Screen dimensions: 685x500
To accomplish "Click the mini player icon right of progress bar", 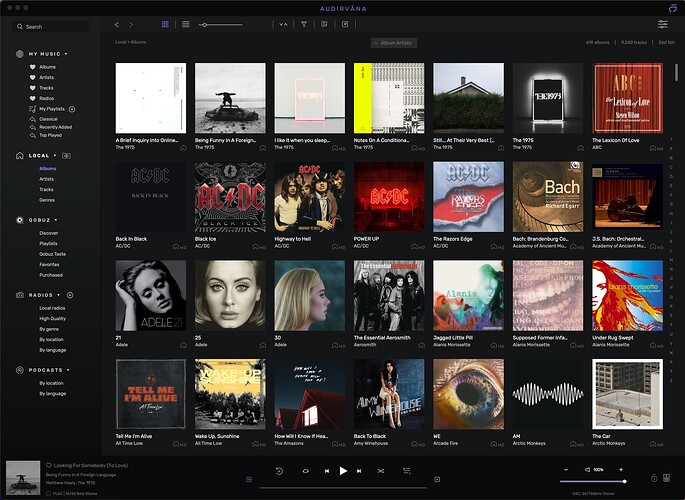I will pos(437,479).
